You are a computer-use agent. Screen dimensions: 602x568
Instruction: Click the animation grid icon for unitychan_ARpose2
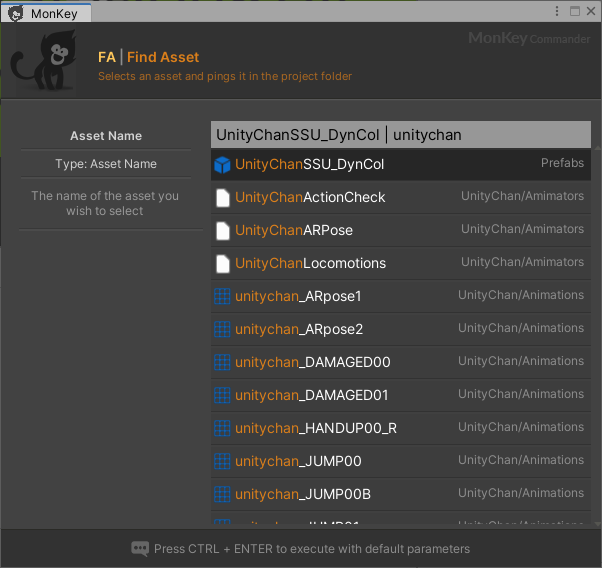coord(222,329)
